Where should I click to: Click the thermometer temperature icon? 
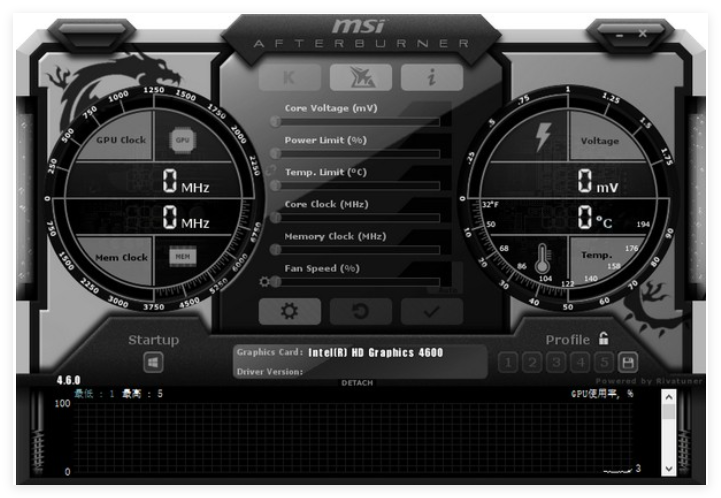[543, 259]
